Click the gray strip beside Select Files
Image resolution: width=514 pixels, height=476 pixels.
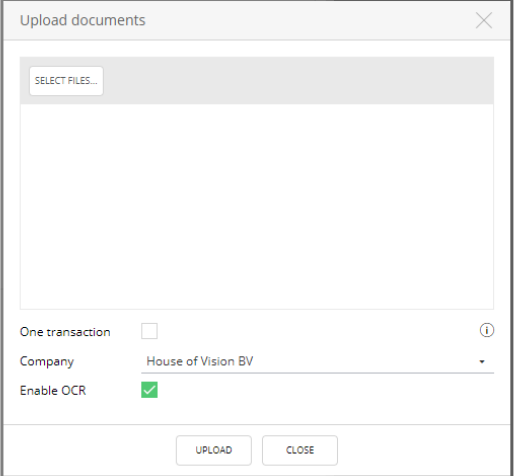[x=298, y=81]
